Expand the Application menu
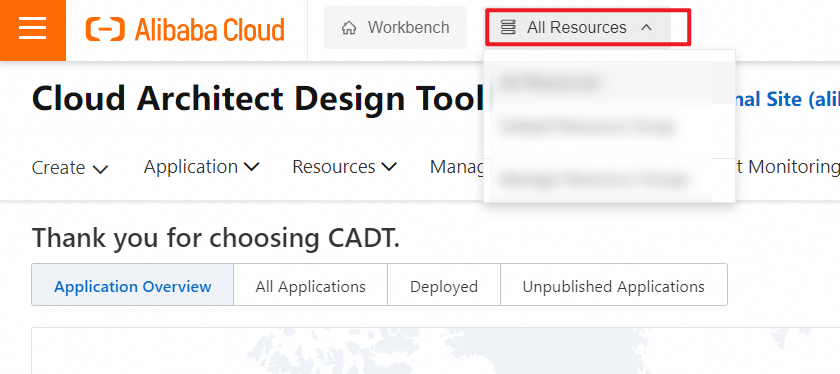This screenshot has width=840, height=374. pos(201,167)
